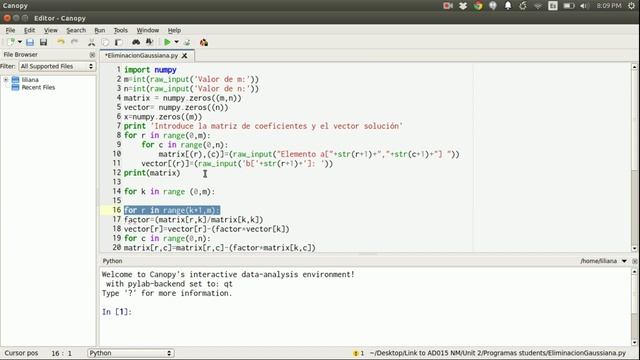Open Find with the binoculars icon
The width and height of the screenshot is (640, 360).
pyautogui.click(x=136, y=42)
